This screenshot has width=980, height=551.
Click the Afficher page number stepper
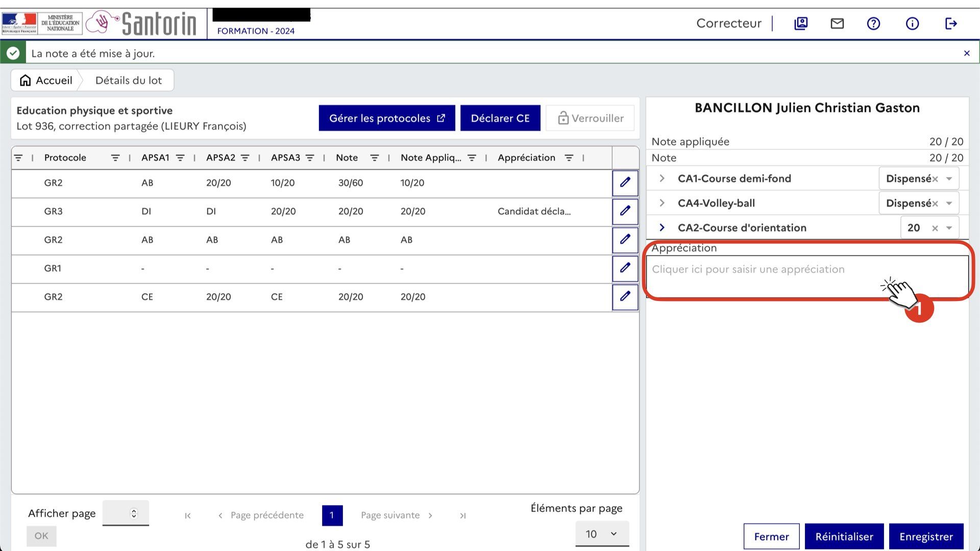click(x=134, y=513)
